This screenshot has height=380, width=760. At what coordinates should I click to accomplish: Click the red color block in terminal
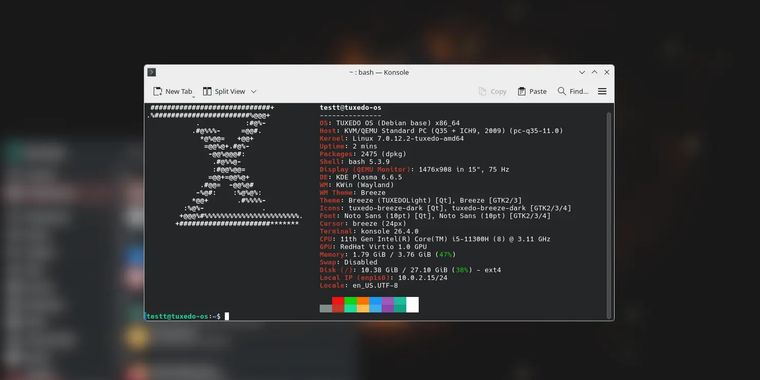pos(338,305)
